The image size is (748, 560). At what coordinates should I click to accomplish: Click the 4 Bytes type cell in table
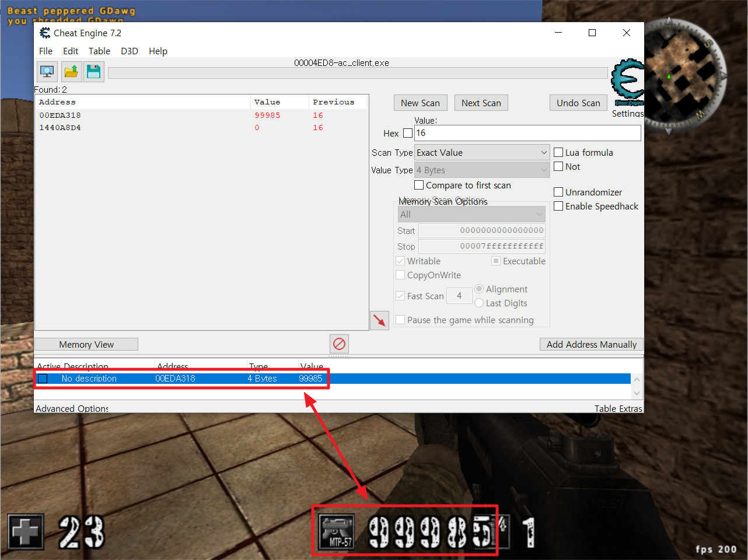click(262, 379)
